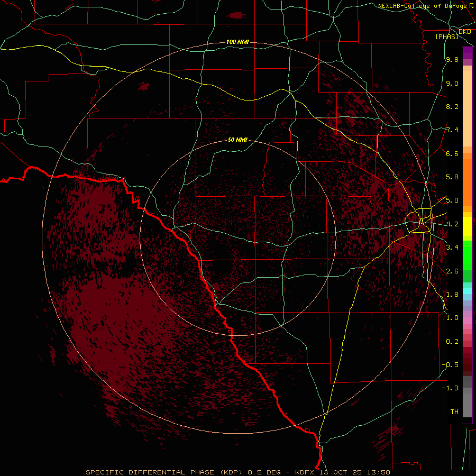Click the '[PHAS]' product label
This screenshot has width=476, height=476.
click(447, 36)
